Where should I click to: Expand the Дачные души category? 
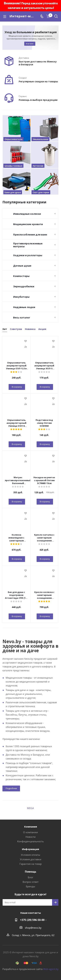pyautogui.click(x=31, y=266)
